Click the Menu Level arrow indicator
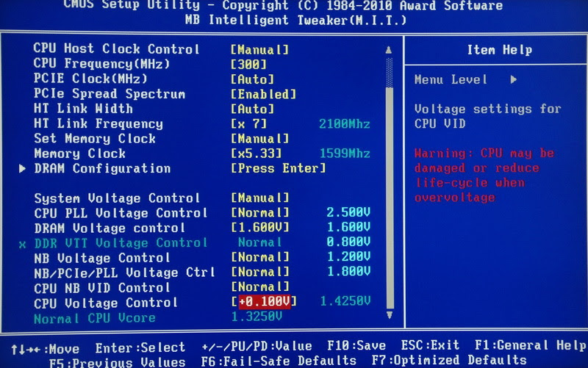Image resolution: width=588 pixels, height=368 pixels. (x=514, y=79)
